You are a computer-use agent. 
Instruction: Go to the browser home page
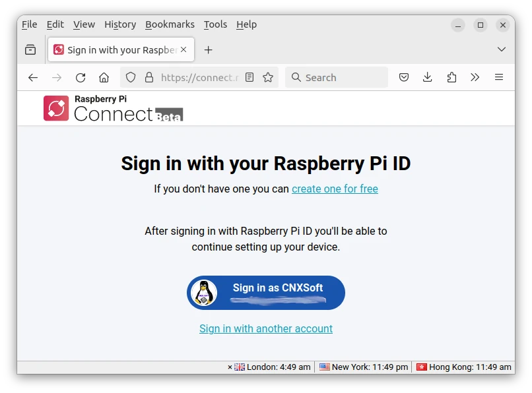point(104,78)
